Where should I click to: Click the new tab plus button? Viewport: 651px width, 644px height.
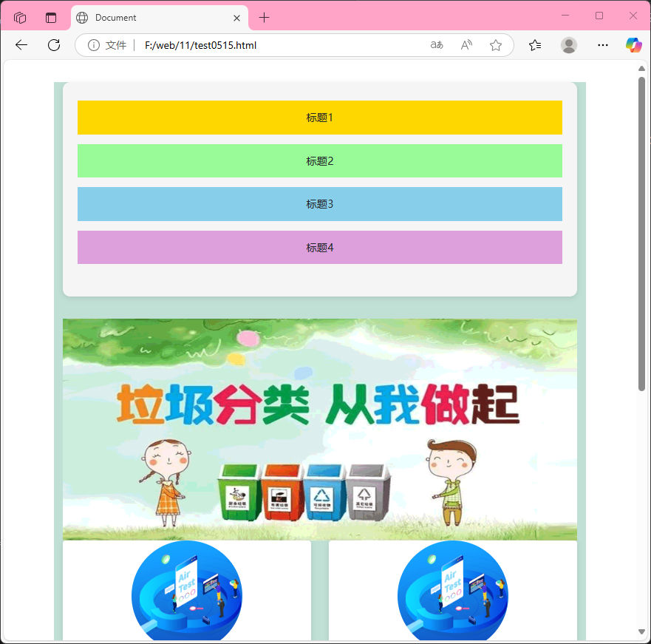pyautogui.click(x=264, y=17)
